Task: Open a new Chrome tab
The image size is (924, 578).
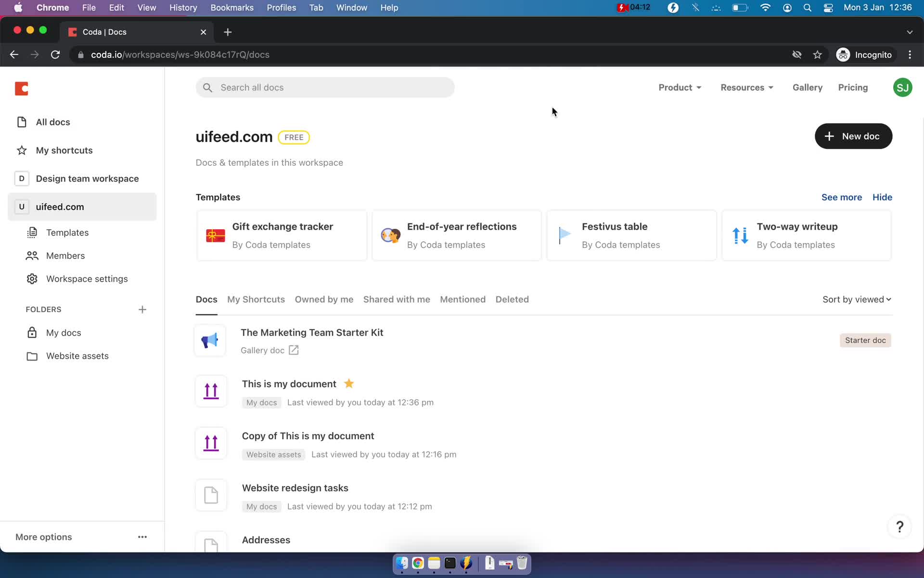Action: pos(228,32)
